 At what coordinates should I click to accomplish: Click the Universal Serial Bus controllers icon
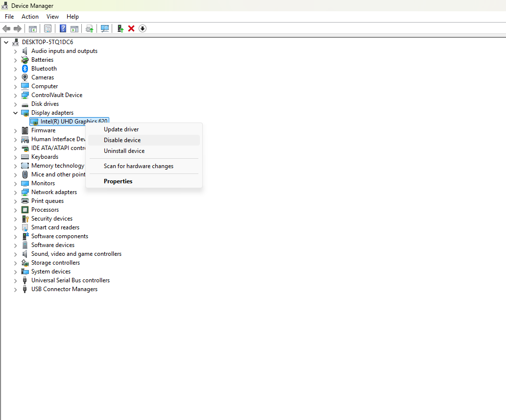pos(24,280)
